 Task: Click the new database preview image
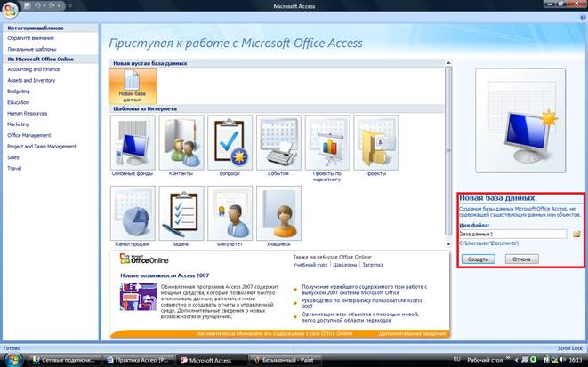[x=520, y=120]
